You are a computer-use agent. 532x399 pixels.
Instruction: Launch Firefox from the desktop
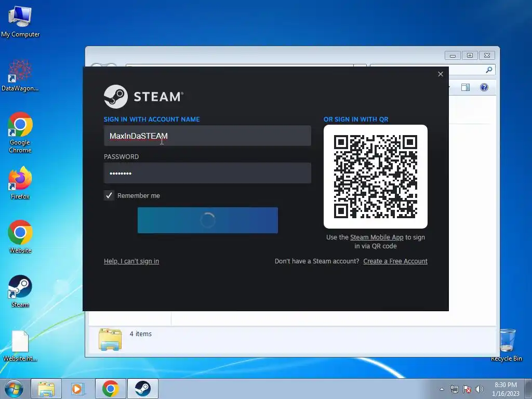coord(20,182)
